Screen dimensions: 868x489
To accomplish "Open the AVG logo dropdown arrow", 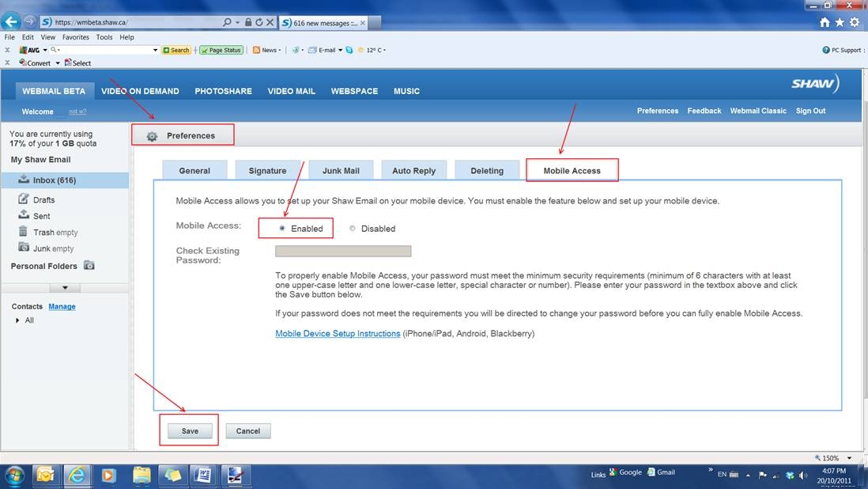I will [x=45, y=51].
